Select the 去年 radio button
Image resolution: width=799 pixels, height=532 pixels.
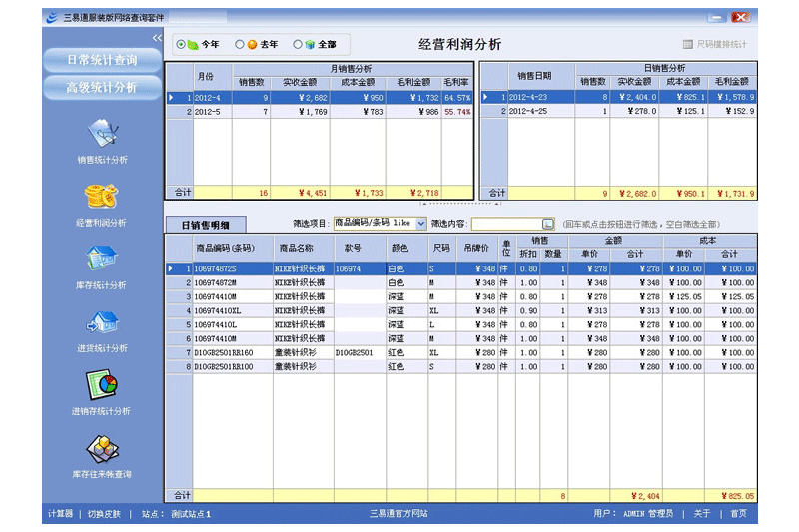[x=239, y=44]
